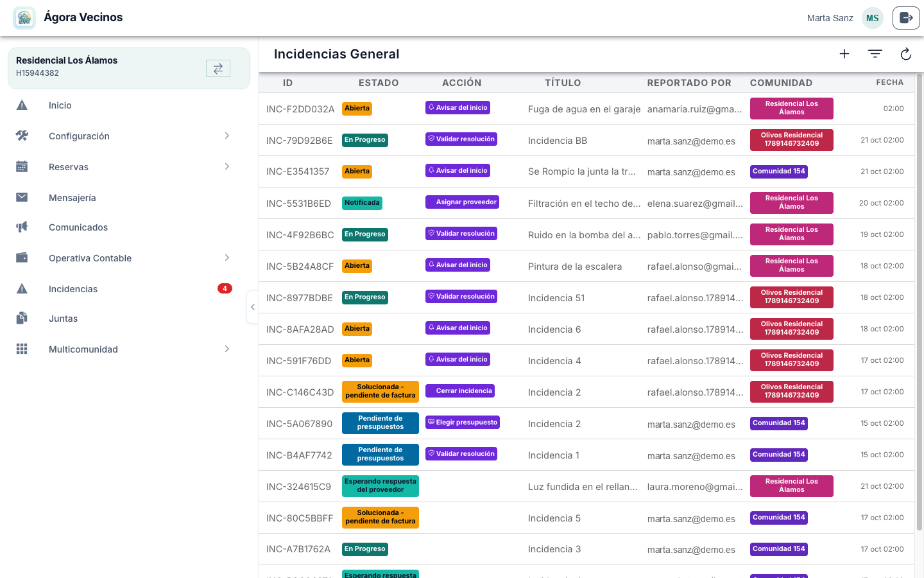Image resolution: width=924 pixels, height=578 pixels.
Task: Click the incidents table vertical scrollbar
Action: (x=919, y=302)
